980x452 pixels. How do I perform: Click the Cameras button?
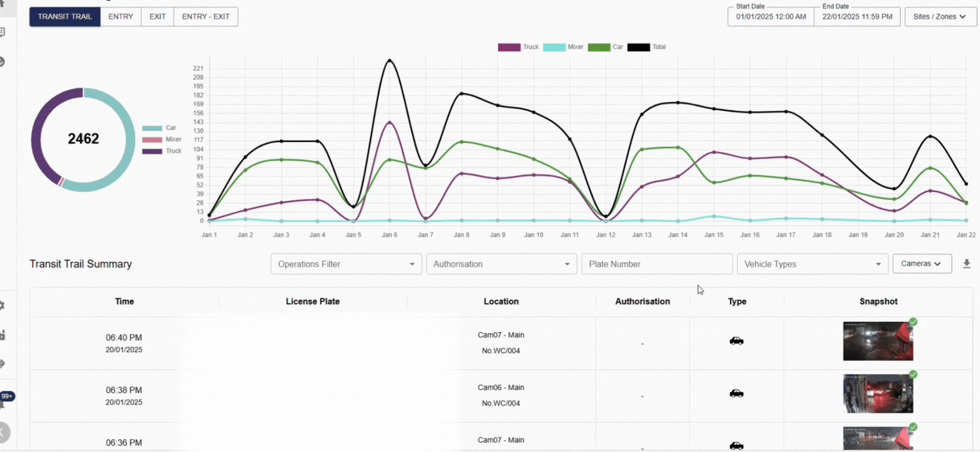(x=921, y=264)
